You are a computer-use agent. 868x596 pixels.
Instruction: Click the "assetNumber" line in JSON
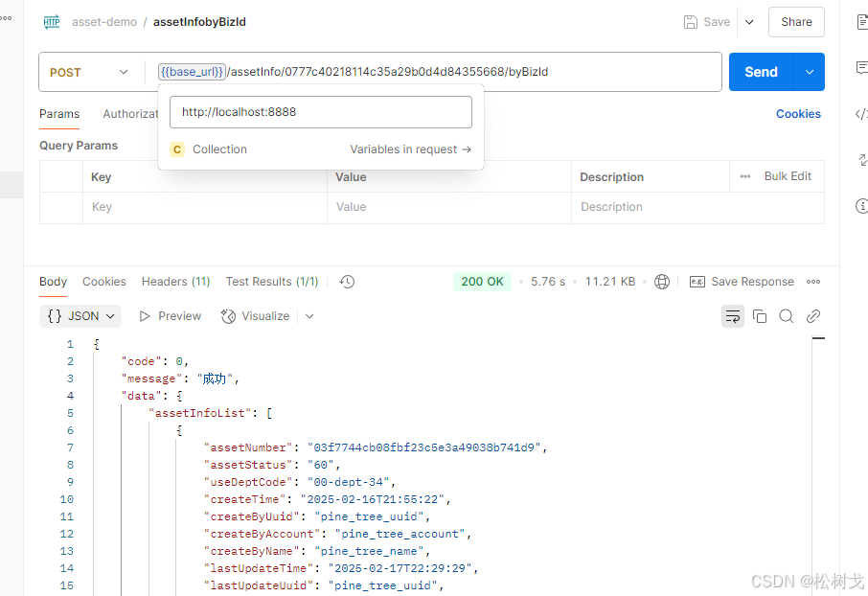click(376, 447)
